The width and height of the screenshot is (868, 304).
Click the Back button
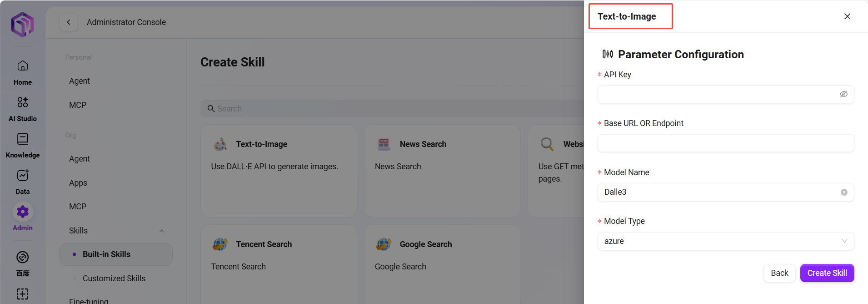779,273
